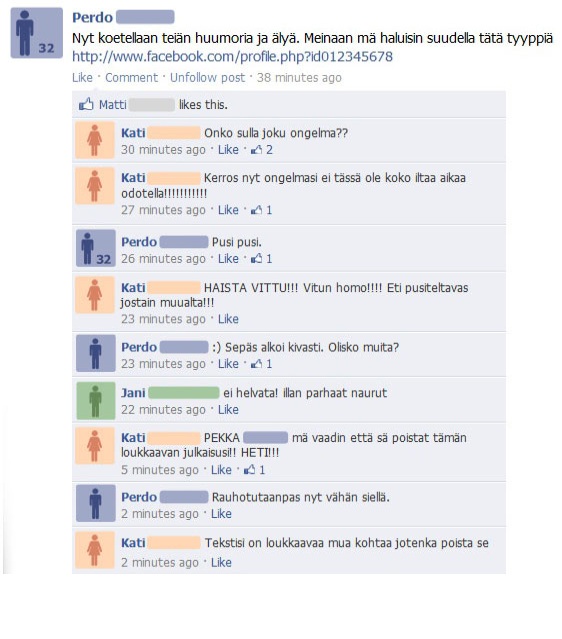562x639 pixels.
Task: Like Jani's 'ei helvata!' comment
Action: (x=228, y=409)
